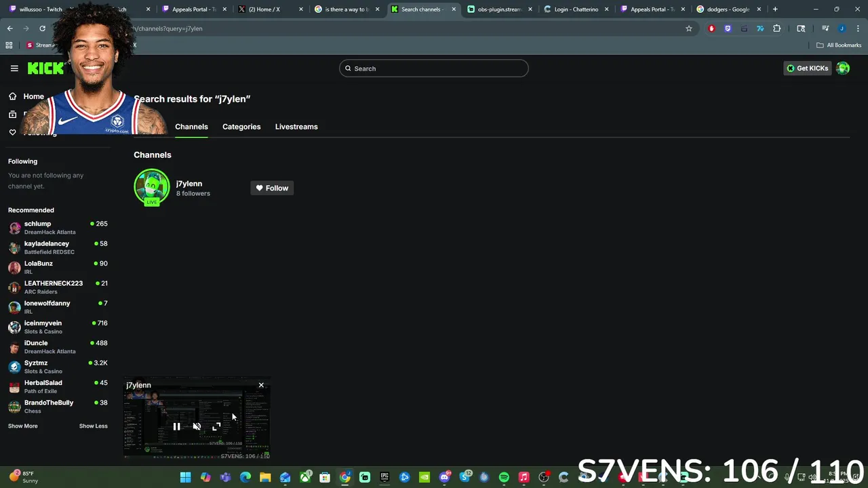Open BrandoTheBully recommended channel
Viewport: 868px width, 488px height.
[x=58, y=407]
